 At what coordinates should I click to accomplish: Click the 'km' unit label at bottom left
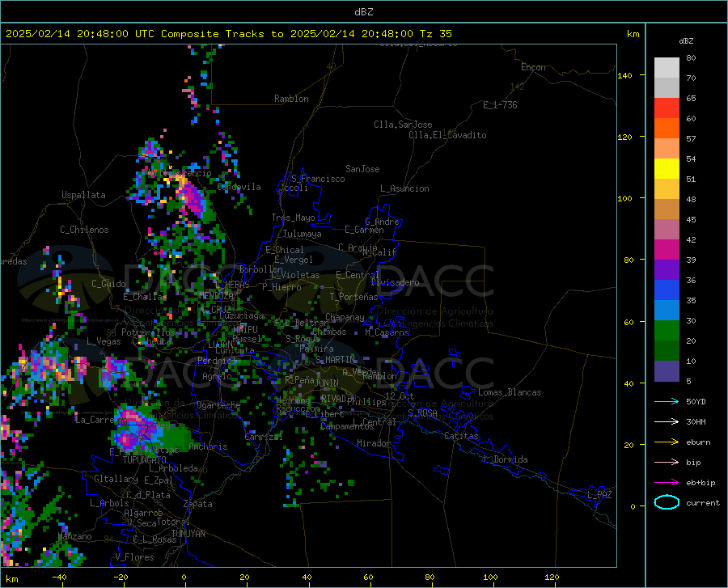pyautogui.click(x=12, y=579)
